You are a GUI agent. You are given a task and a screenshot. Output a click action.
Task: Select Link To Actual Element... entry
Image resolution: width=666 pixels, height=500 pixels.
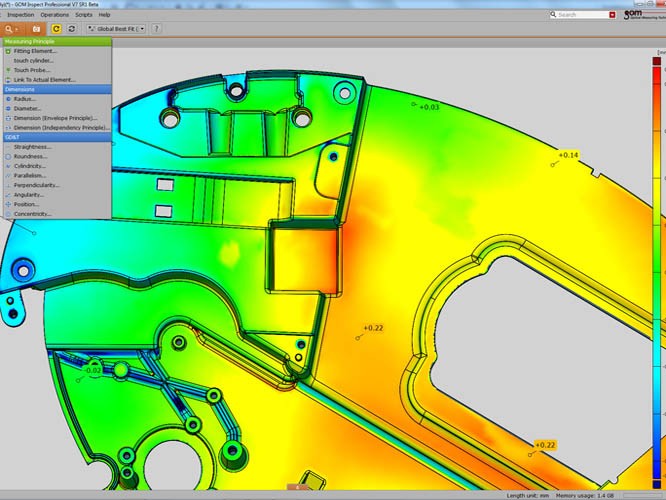[x=57, y=80]
